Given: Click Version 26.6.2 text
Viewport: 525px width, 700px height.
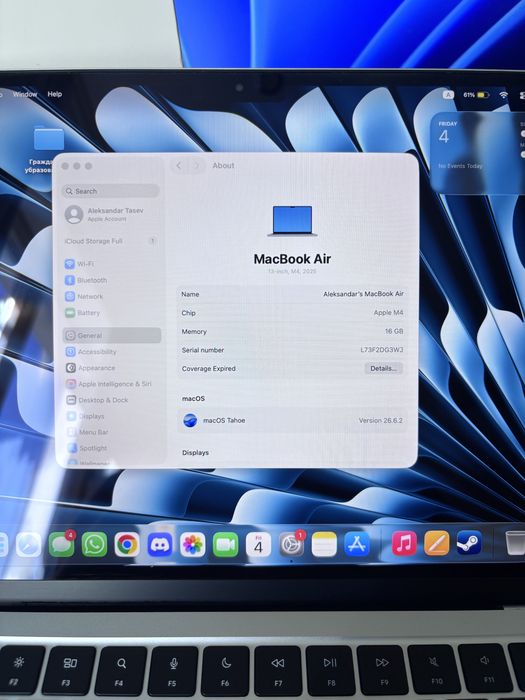Looking at the screenshot, I should pyautogui.click(x=381, y=421).
